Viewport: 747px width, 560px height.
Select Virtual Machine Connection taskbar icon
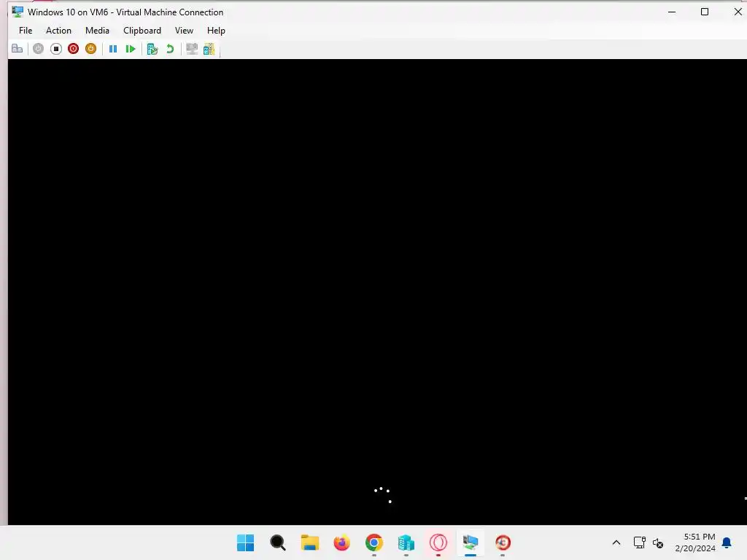(x=471, y=542)
